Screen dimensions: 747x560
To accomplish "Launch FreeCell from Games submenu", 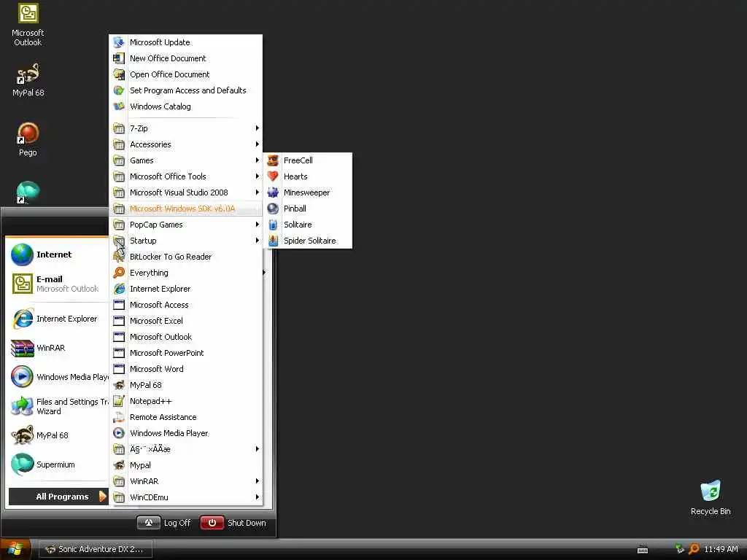I will pos(307,160).
